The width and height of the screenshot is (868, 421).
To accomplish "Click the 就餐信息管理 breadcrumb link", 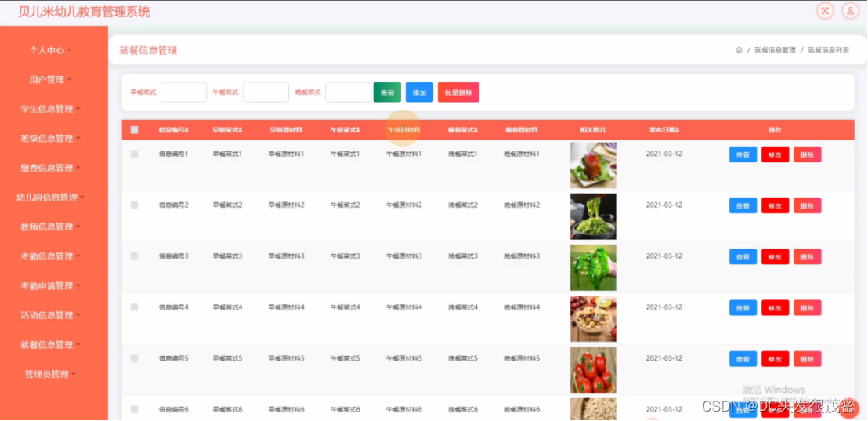I will tap(775, 50).
